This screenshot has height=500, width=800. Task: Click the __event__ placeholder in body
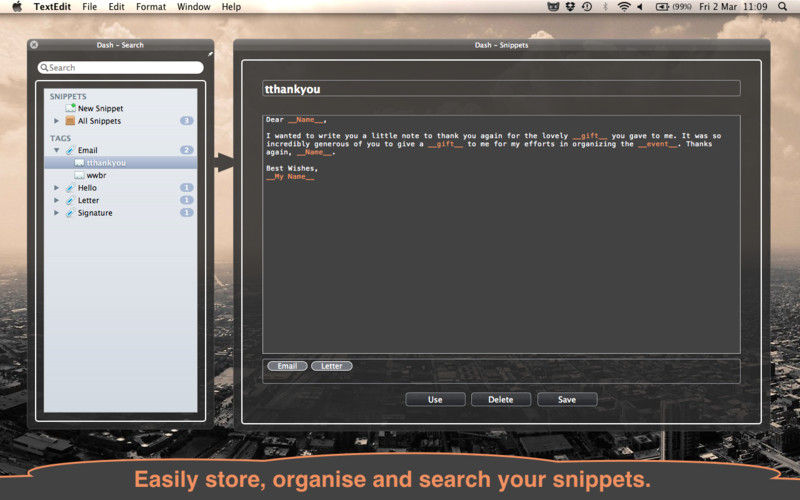pyautogui.click(x=658, y=144)
